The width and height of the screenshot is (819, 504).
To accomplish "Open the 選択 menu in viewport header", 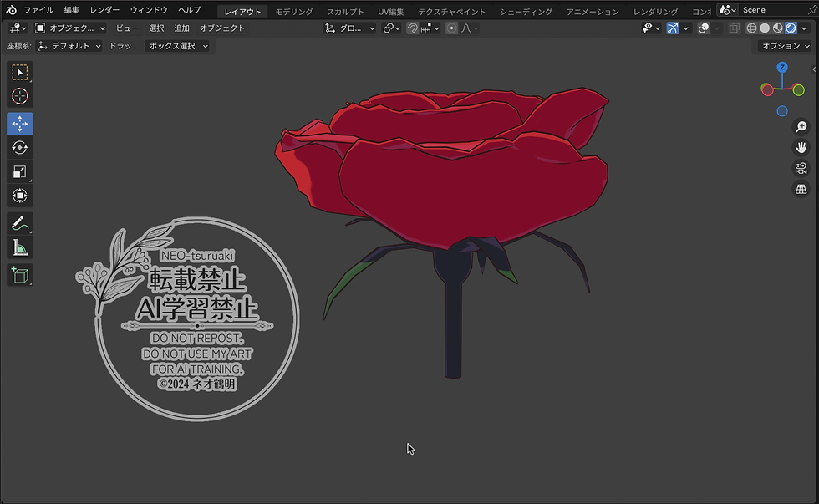I will (156, 28).
